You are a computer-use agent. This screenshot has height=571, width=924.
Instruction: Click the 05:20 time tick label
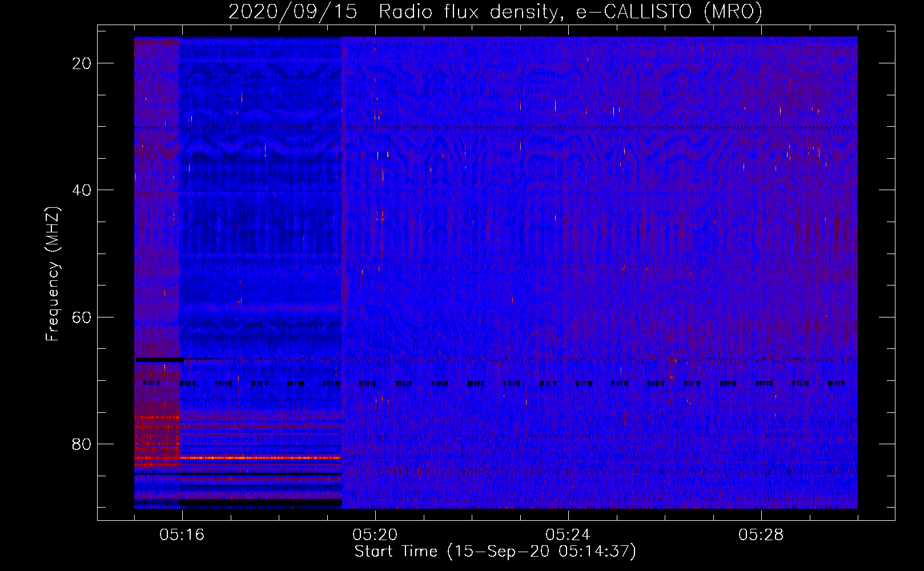click(375, 535)
